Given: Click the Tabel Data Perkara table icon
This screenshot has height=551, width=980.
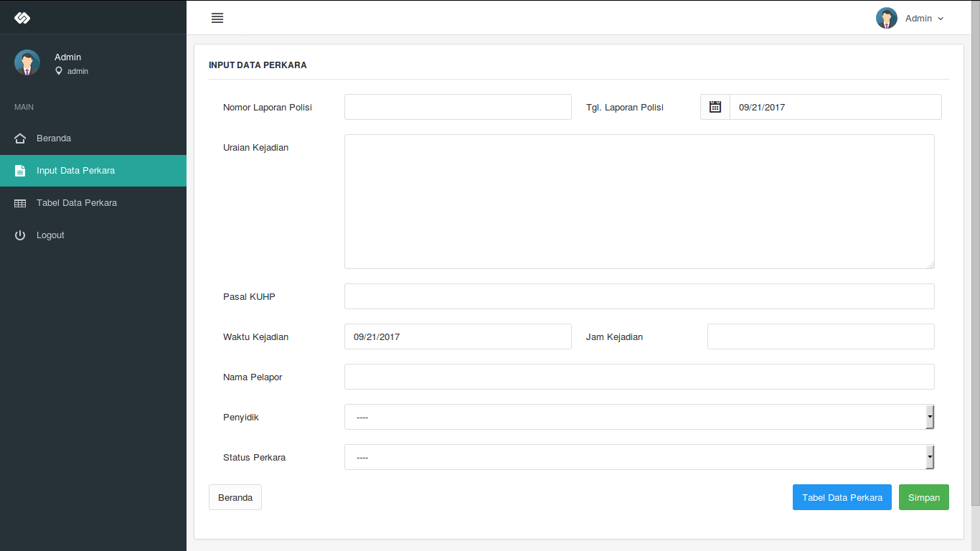Looking at the screenshot, I should coord(20,203).
